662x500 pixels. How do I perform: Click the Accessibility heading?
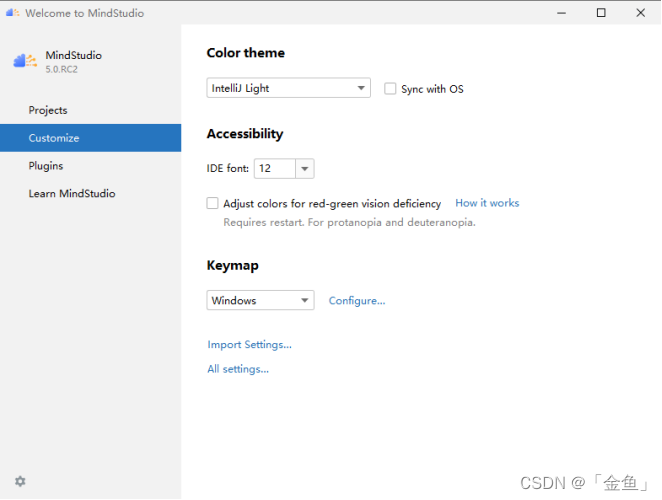245,134
